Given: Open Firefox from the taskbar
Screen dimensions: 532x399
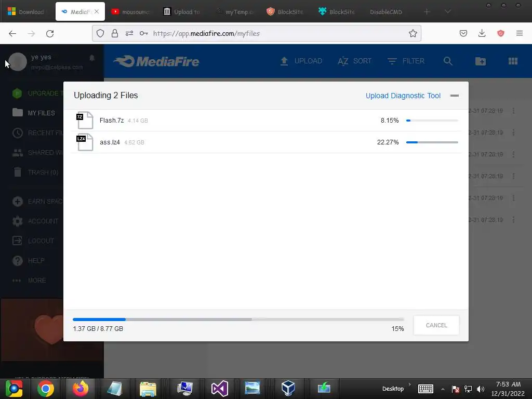Looking at the screenshot, I should point(80,389).
